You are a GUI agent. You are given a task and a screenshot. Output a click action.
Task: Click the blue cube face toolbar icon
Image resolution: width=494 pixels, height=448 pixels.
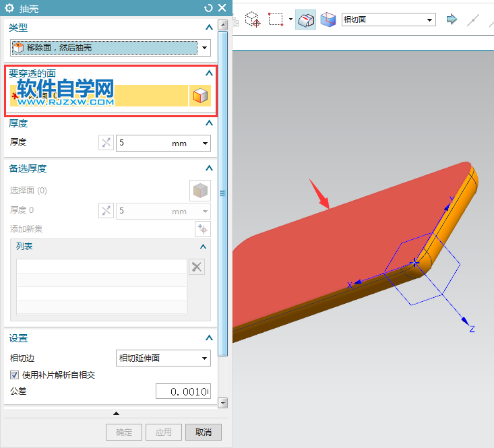click(x=328, y=20)
